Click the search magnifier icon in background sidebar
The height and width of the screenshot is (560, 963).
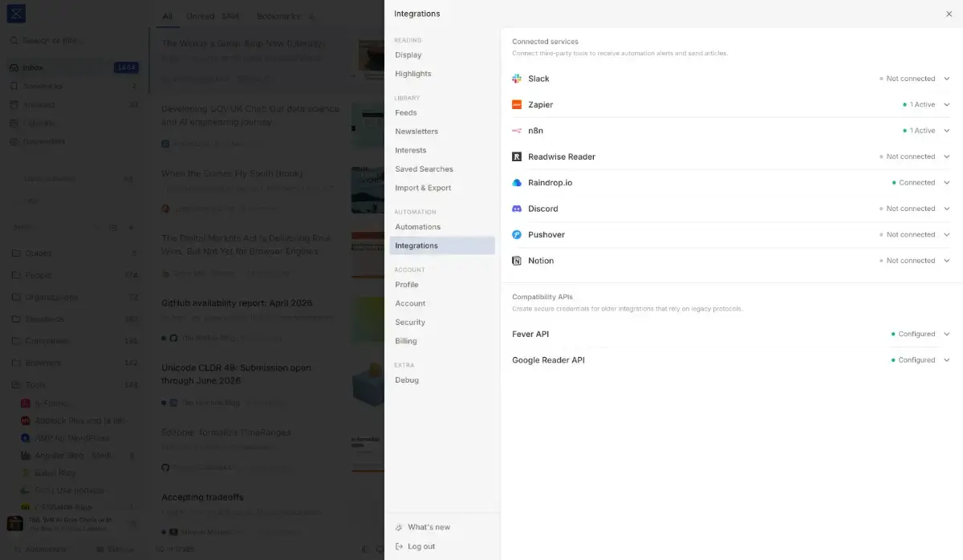click(x=14, y=40)
